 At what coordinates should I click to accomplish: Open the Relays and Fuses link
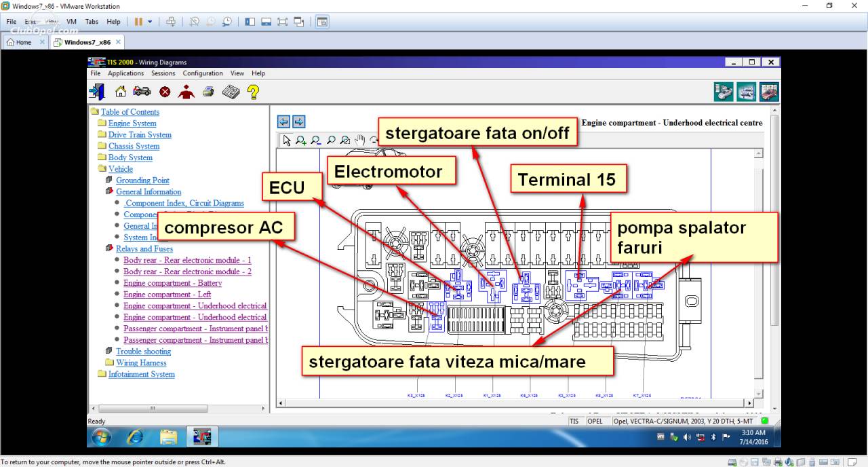[144, 248]
